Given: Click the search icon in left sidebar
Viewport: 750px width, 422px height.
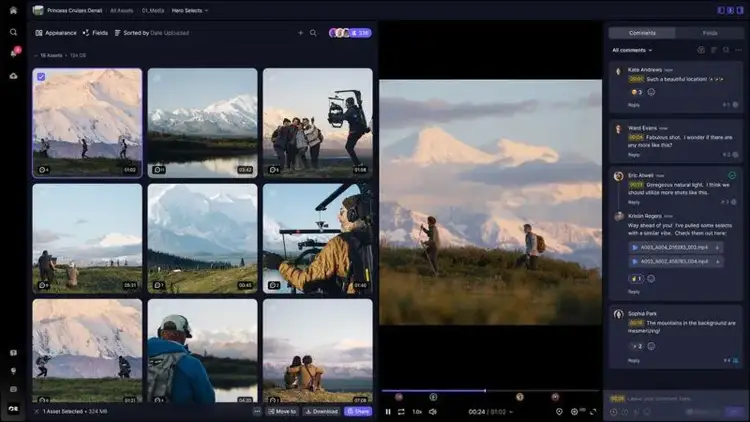Looking at the screenshot, I should [14, 32].
